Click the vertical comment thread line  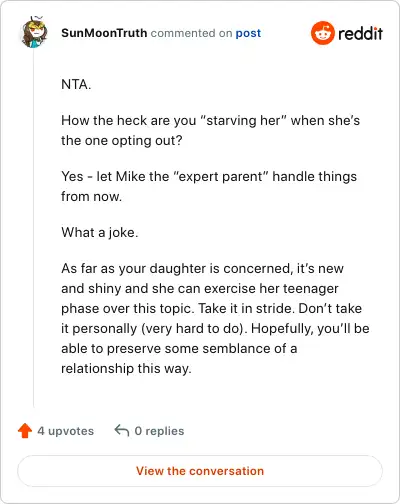[34, 228]
